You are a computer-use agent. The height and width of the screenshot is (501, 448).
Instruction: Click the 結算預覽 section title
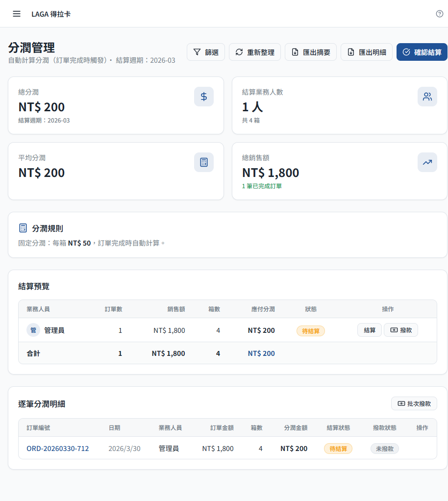[34, 286]
